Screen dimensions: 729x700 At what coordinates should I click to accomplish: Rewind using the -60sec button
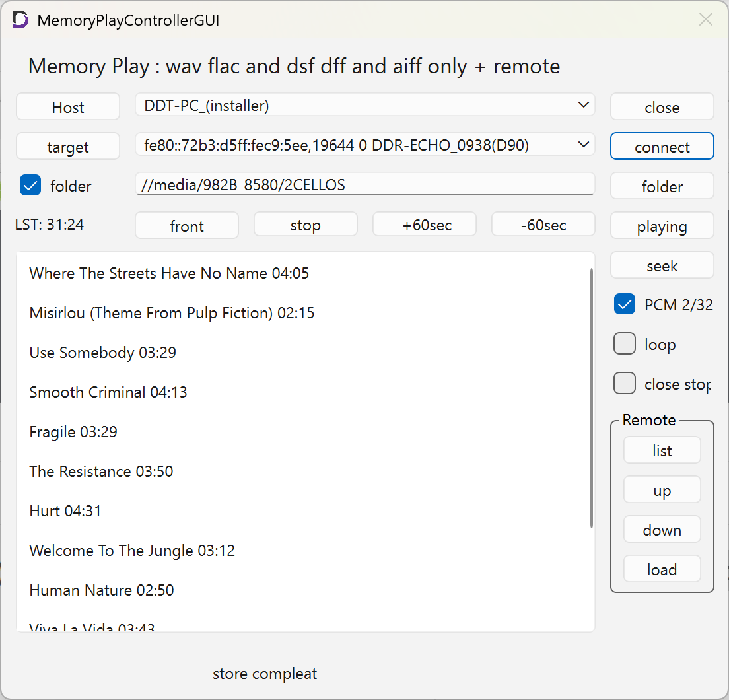point(543,225)
